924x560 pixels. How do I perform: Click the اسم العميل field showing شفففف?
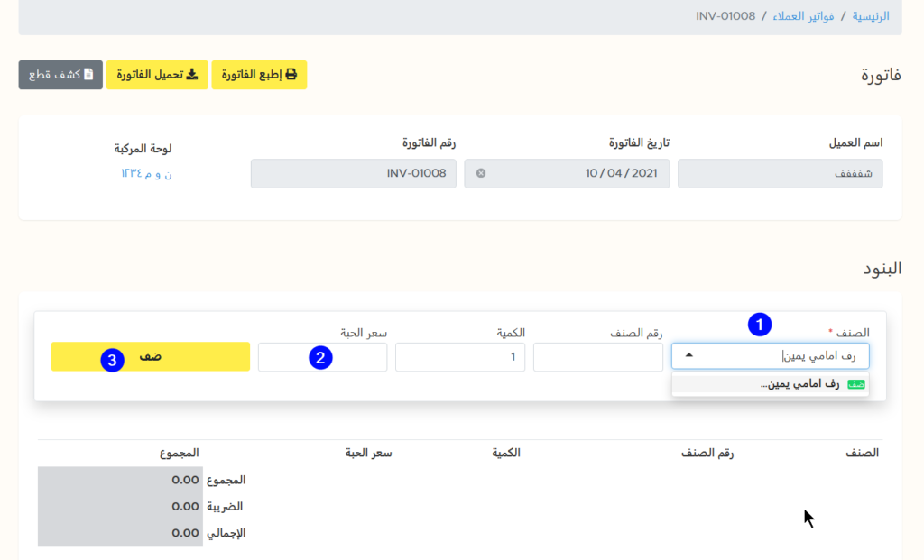pyautogui.click(x=780, y=173)
